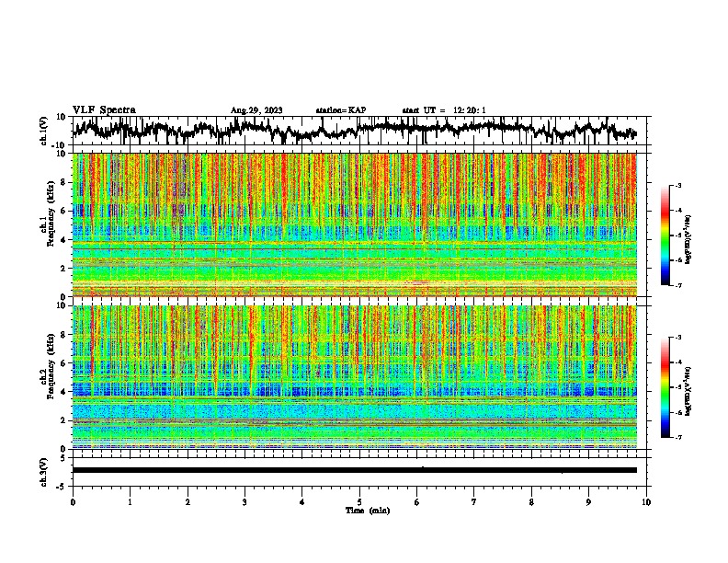Click tick label "2" on the time axis
The height and width of the screenshot is (563, 728).
(x=188, y=502)
